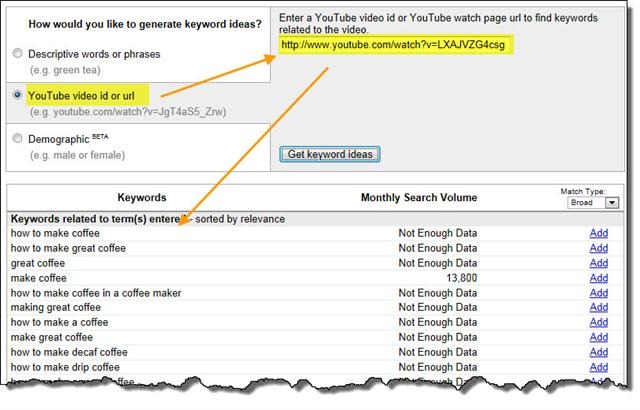Add the 'how to make coffee' keyword
The width and height of the screenshot is (640, 410).
pyautogui.click(x=598, y=233)
